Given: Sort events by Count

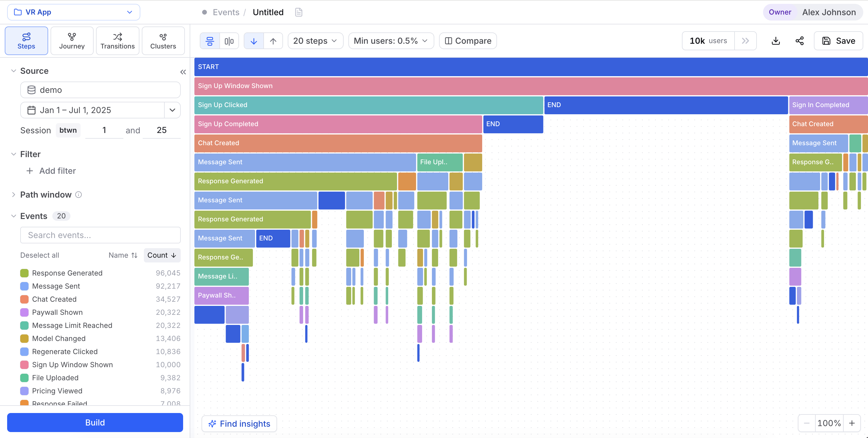Looking at the screenshot, I should pyautogui.click(x=162, y=255).
